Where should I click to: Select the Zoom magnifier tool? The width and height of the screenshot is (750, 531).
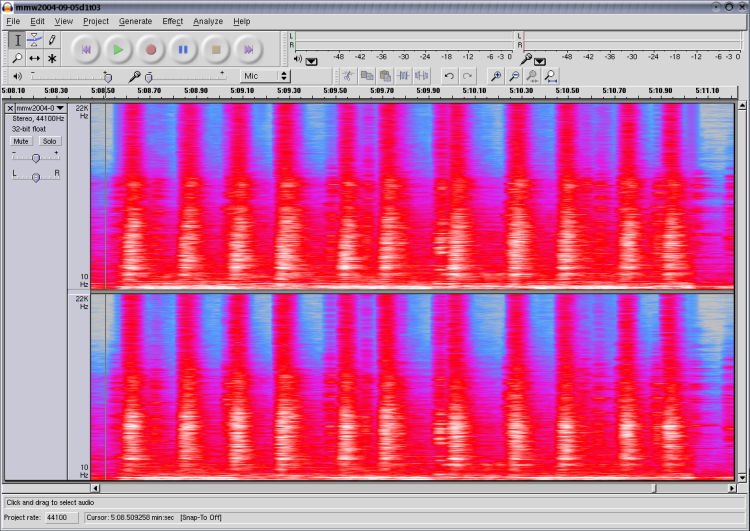(17, 58)
